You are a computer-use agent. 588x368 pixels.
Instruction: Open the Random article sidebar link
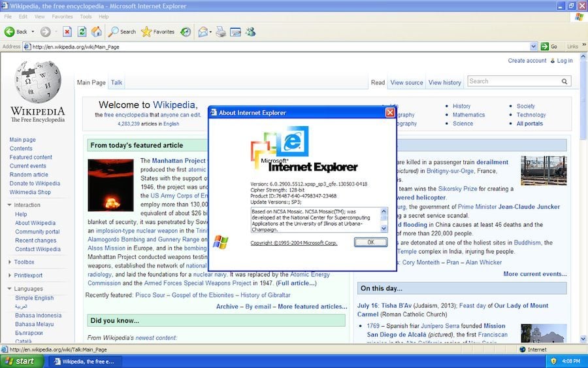(29, 175)
